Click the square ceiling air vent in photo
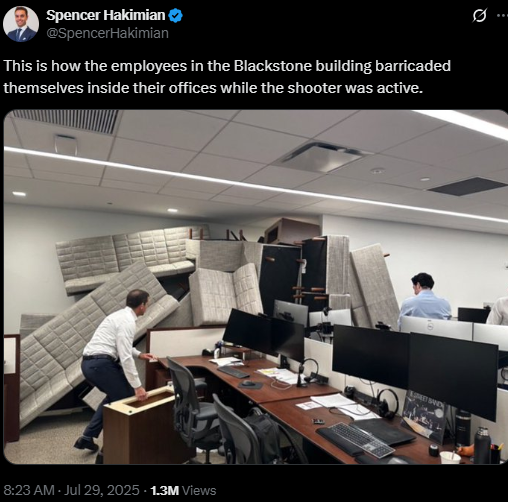 coord(322,157)
